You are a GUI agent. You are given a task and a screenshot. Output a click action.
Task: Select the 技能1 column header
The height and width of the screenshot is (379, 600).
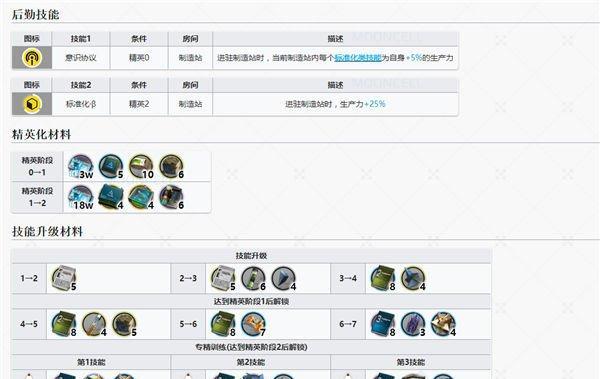pyautogui.click(x=81, y=39)
